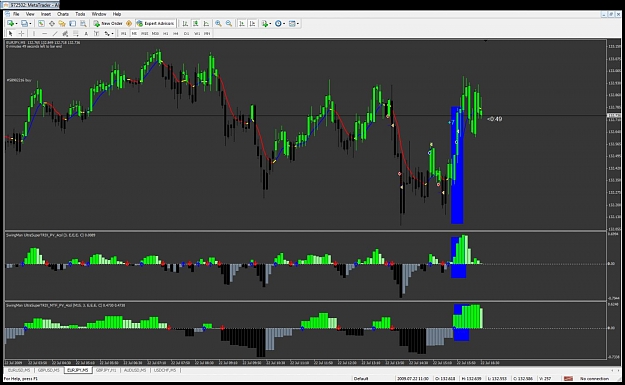Toggle Auto Scroll on the chart
Image resolution: width=625 pixels, height=385 pixels.
click(x=242, y=24)
